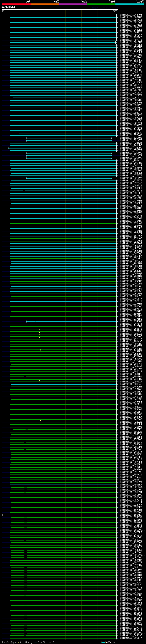The image size is (146, 644).
Task: Select label UniRef100_Q41119
Action: point(131,93)
